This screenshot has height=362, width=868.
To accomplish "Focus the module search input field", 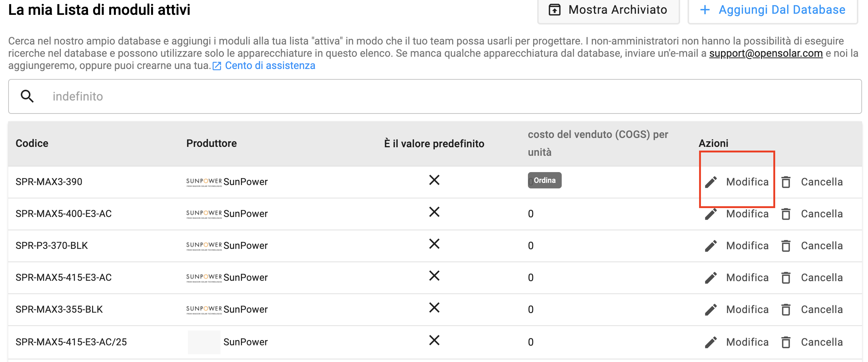I will click(435, 96).
